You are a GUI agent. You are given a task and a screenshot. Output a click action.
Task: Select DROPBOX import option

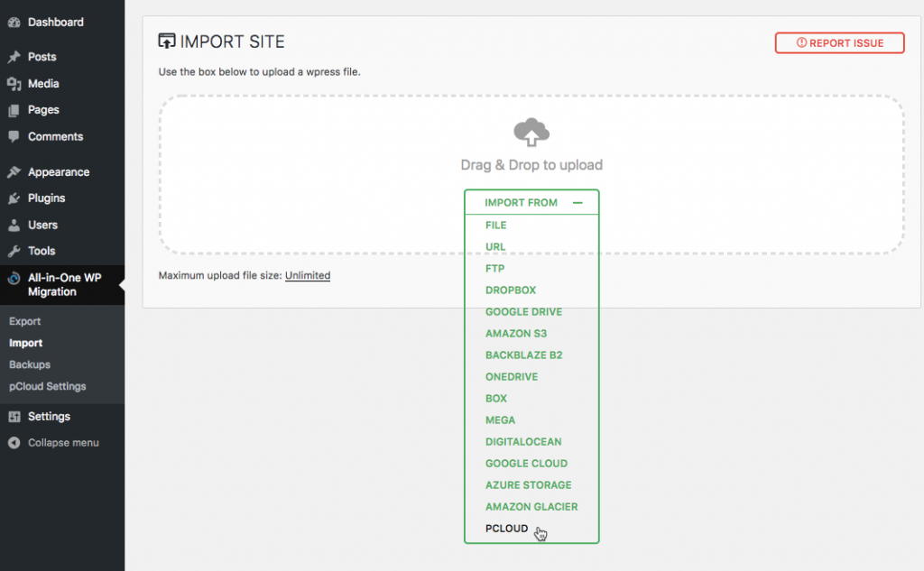511,290
